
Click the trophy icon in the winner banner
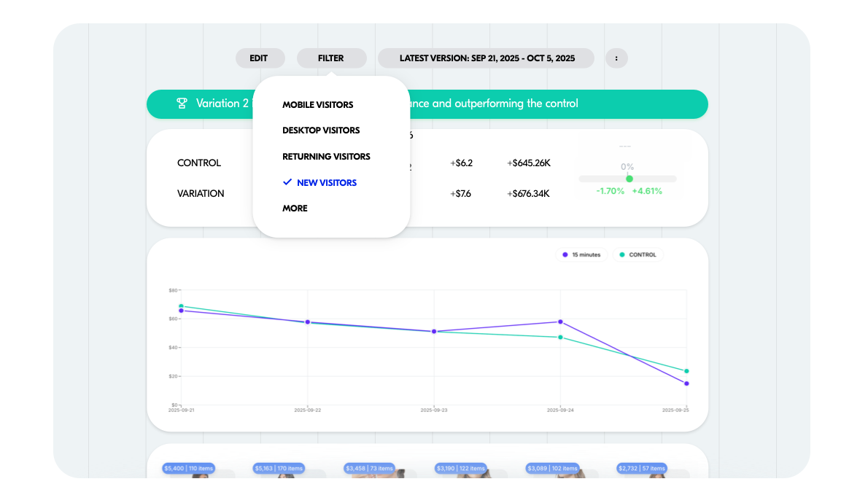(182, 104)
